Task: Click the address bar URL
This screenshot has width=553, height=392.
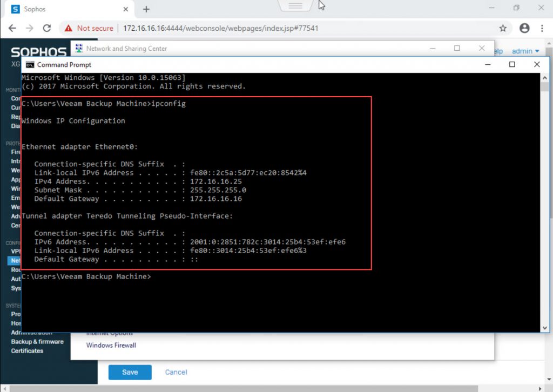Action: pos(220,28)
